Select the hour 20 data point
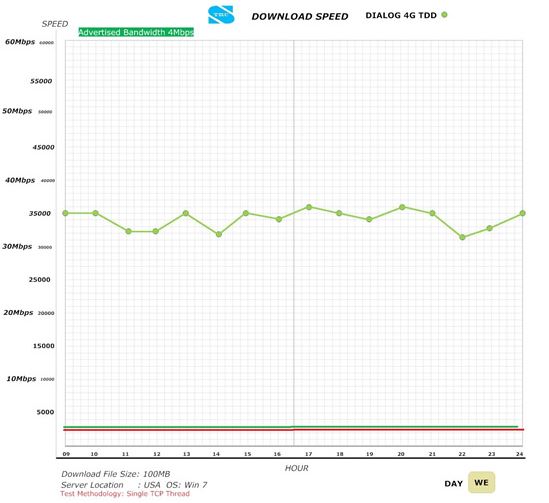Screen dimensions: 549x503 pyautogui.click(x=402, y=207)
